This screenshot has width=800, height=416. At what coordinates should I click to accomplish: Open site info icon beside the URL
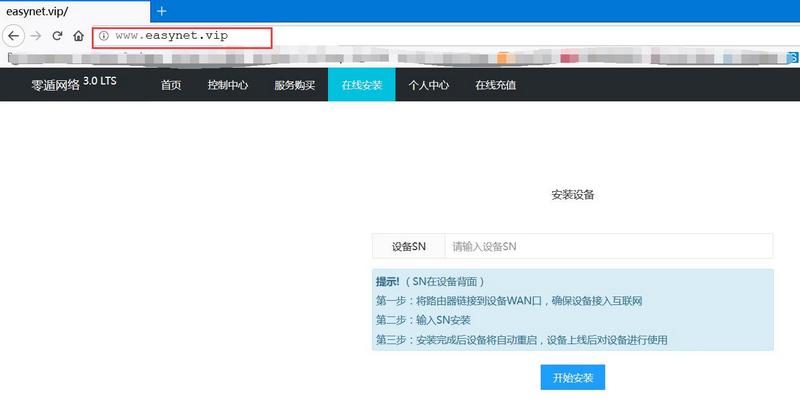click(103, 36)
